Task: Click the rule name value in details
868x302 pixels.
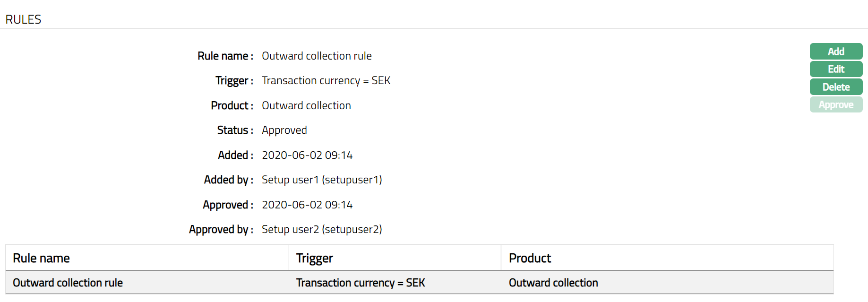Action: pyautogui.click(x=317, y=56)
